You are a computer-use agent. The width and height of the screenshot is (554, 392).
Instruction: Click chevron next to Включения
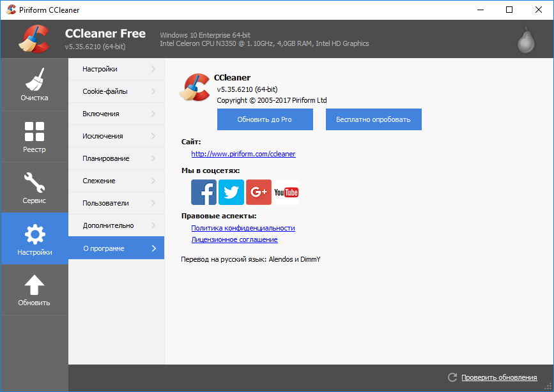(x=153, y=114)
